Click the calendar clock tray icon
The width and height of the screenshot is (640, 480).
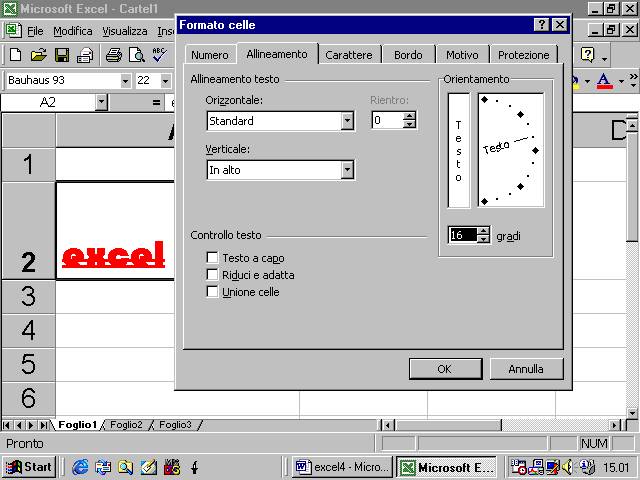(x=518, y=467)
